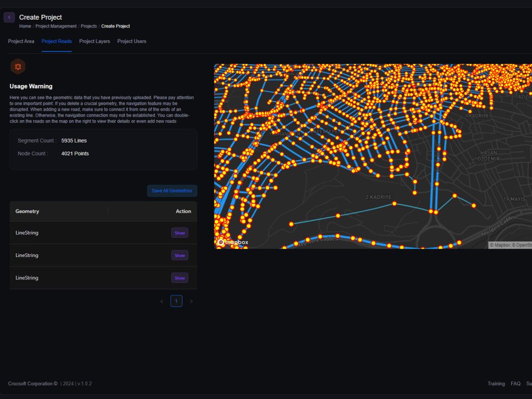
Task: Open the Training footer link
Action: [496, 384]
